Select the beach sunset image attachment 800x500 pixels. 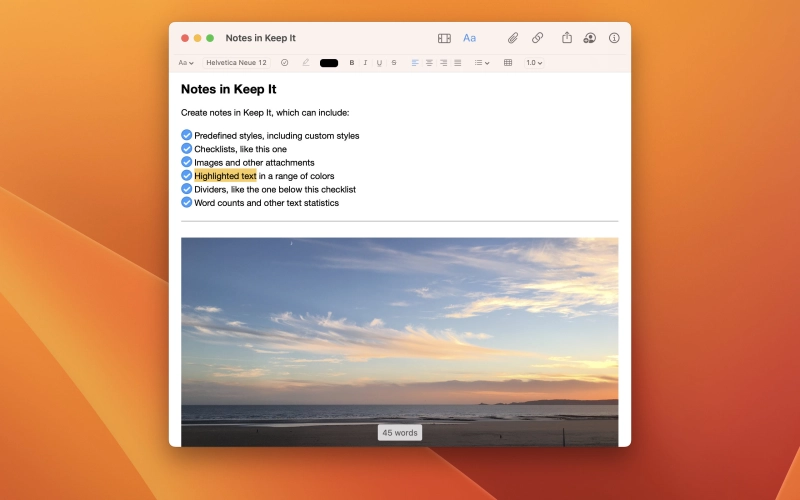399,342
